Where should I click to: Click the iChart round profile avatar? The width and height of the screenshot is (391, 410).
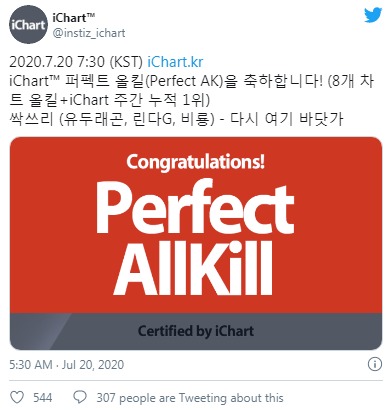tap(28, 24)
